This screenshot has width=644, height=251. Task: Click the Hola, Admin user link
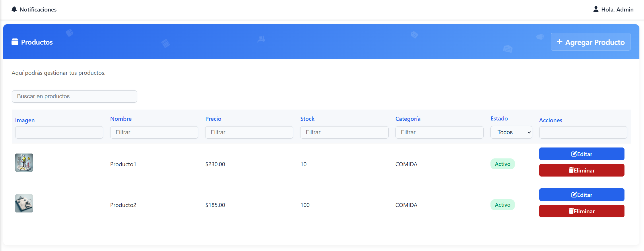click(617, 9)
